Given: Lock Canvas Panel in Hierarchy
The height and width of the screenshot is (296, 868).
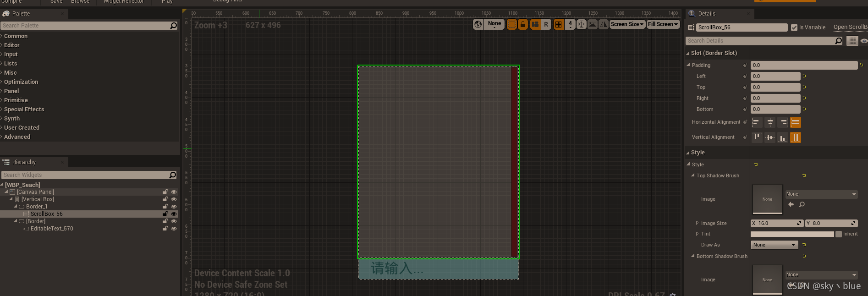Looking at the screenshot, I should (165, 192).
